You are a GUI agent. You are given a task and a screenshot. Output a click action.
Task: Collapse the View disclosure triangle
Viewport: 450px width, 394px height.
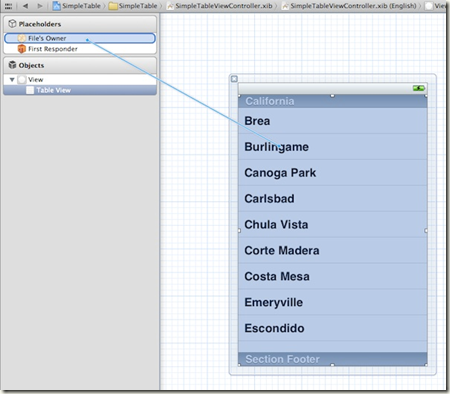click(x=12, y=80)
